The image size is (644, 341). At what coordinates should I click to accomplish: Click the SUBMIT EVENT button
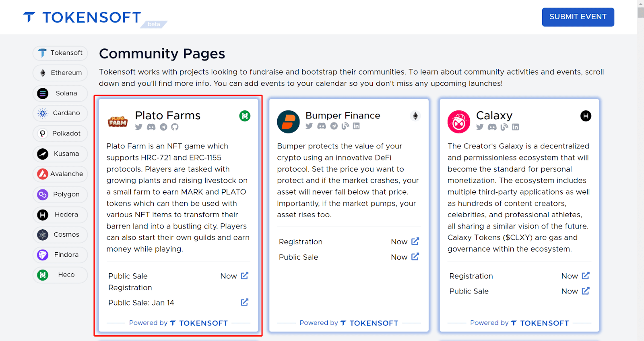(x=578, y=17)
